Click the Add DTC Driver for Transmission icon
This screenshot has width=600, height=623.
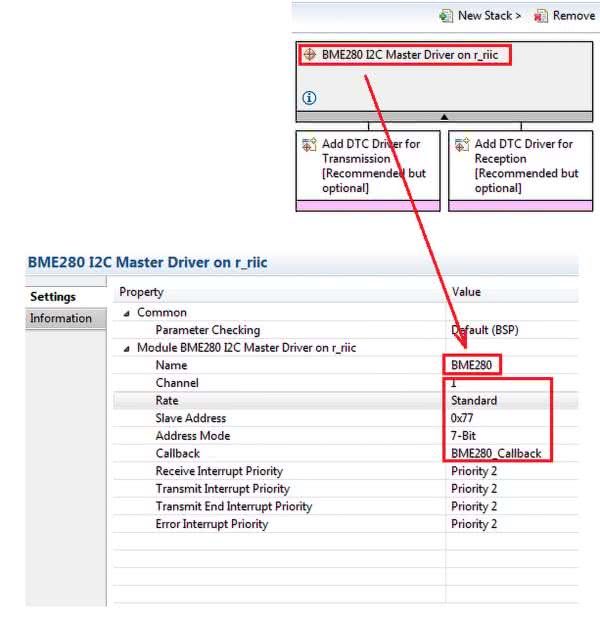(309, 145)
